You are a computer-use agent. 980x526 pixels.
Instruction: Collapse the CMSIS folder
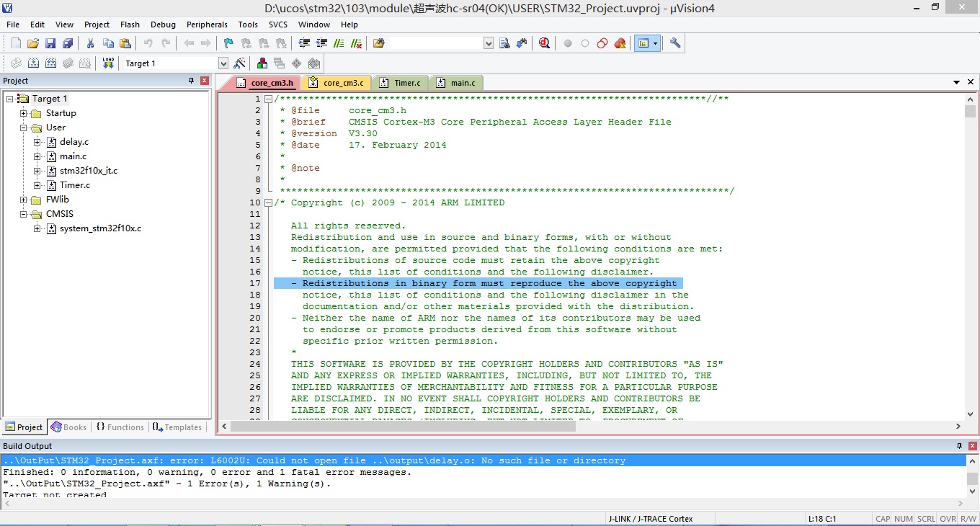[x=24, y=214]
